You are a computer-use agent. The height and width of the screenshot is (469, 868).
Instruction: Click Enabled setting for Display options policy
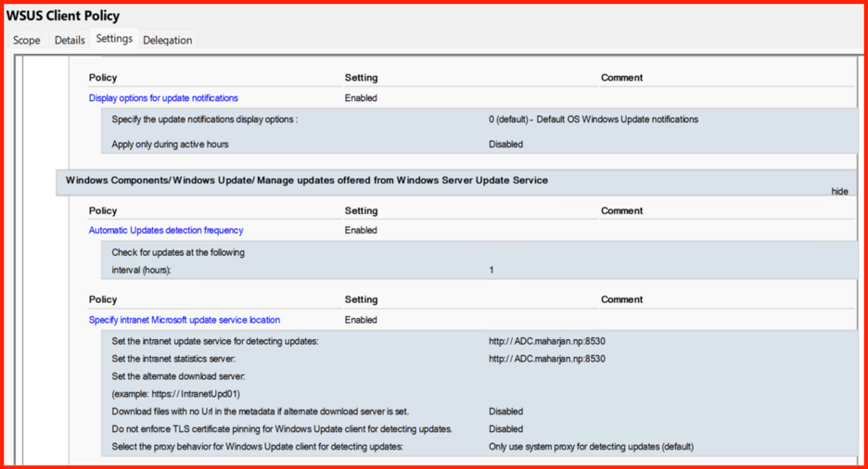tap(361, 98)
